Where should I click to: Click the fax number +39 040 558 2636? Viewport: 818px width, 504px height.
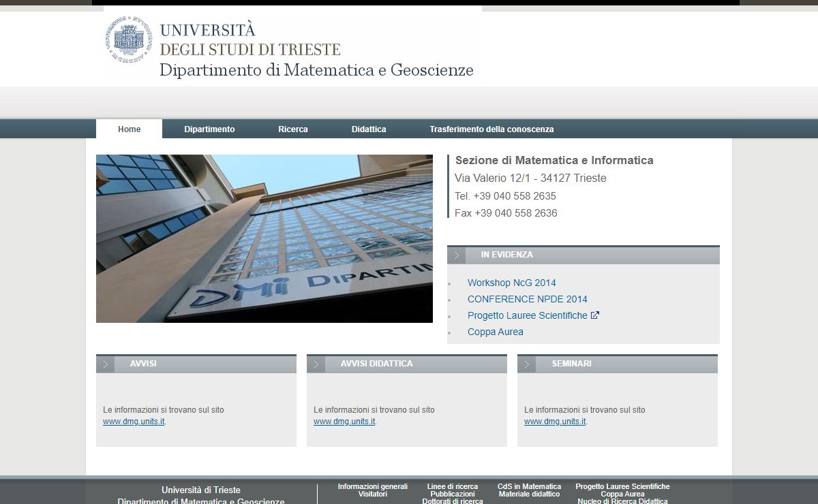pos(516,213)
